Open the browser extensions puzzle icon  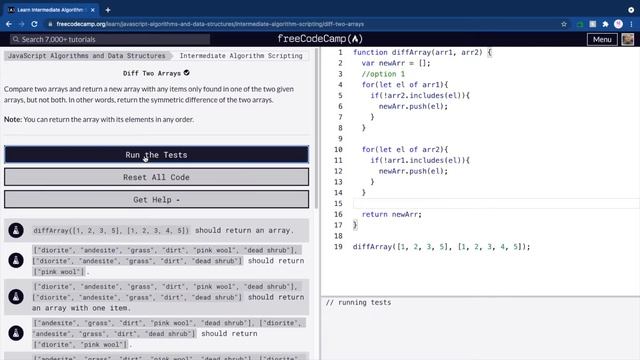click(x=605, y=24)
